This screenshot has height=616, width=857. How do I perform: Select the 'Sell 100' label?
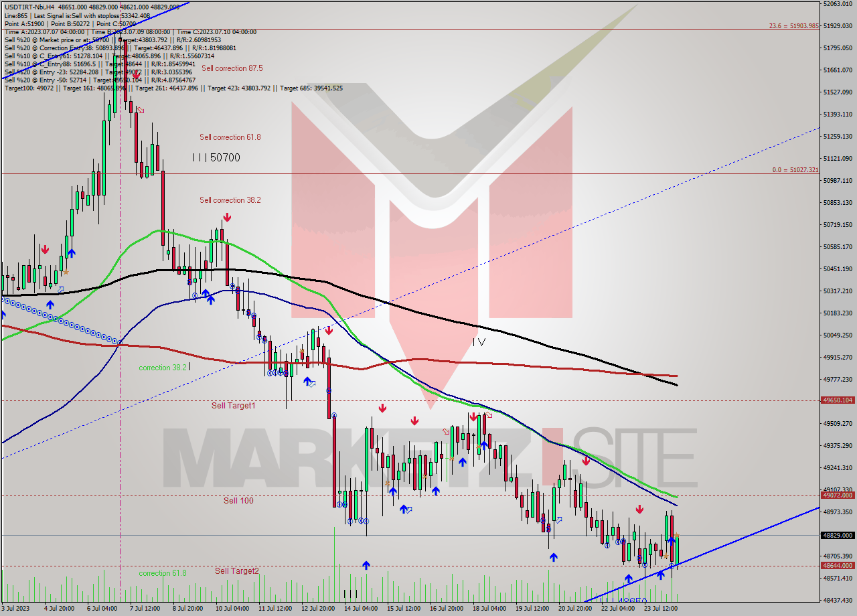coord(238,500)
